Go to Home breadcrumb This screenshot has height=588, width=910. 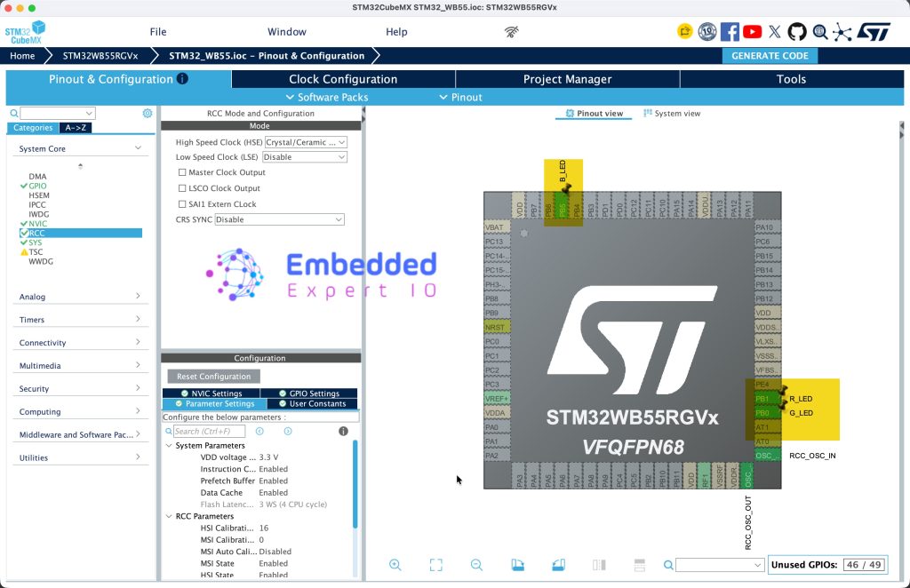22,56
